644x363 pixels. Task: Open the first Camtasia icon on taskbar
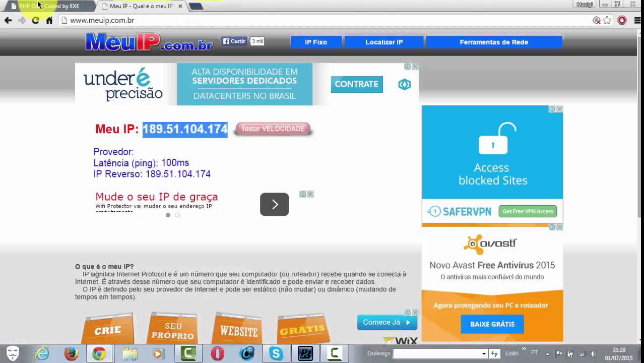188,354
